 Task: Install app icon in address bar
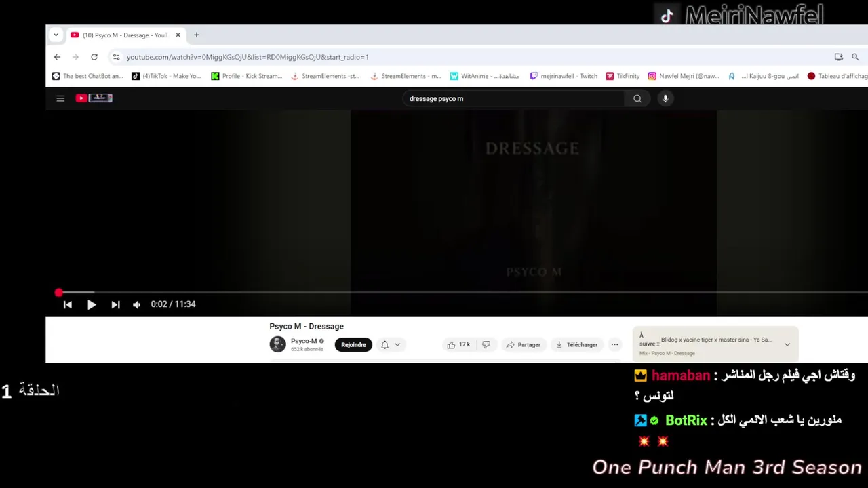coord(839,57)
